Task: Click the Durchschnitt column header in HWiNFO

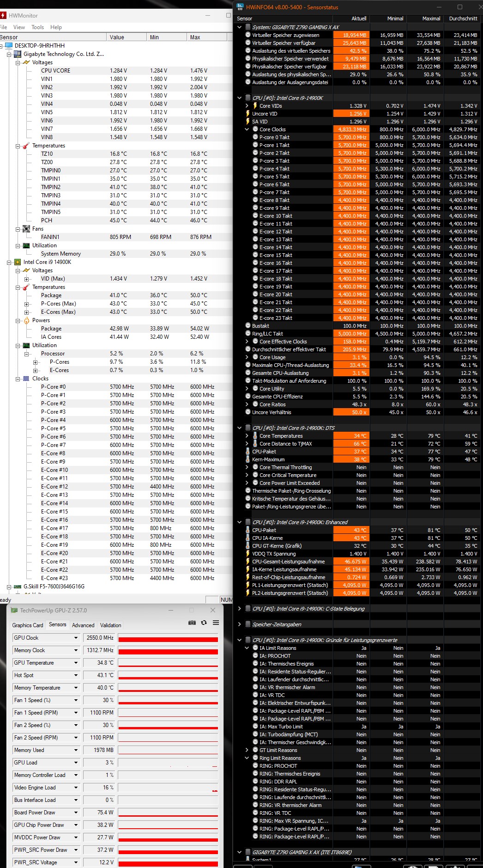Action: click(x=463, y=18)
